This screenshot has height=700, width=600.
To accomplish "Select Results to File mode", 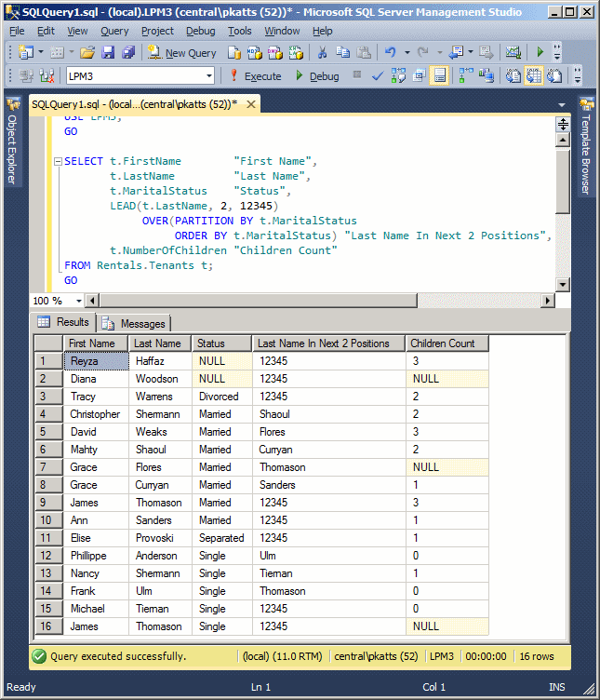I will coord(554,76).
